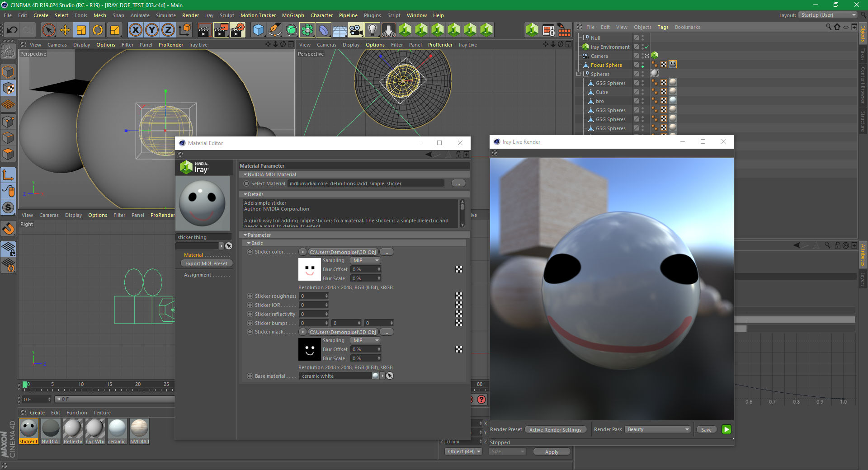Add a Camera object from toolbar
868x470 pixels.
(x=356, y=30)
